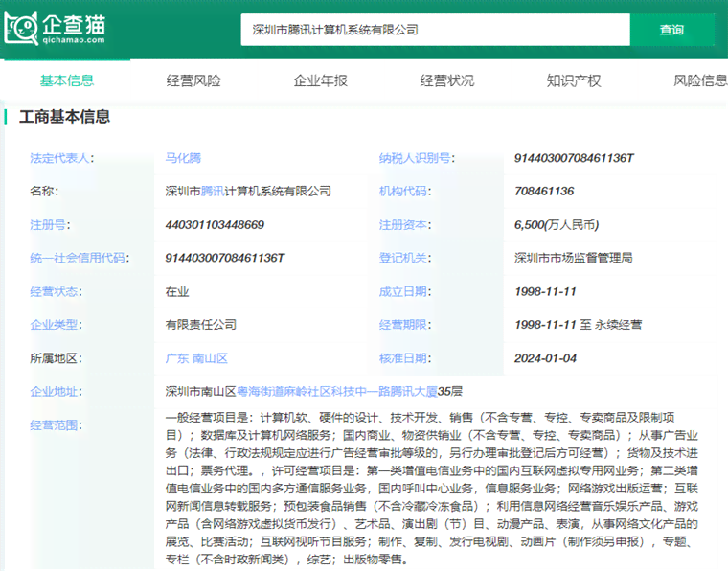Click the 企业地址 label
This screenshot has width=728, height=571.
point(54,391)
